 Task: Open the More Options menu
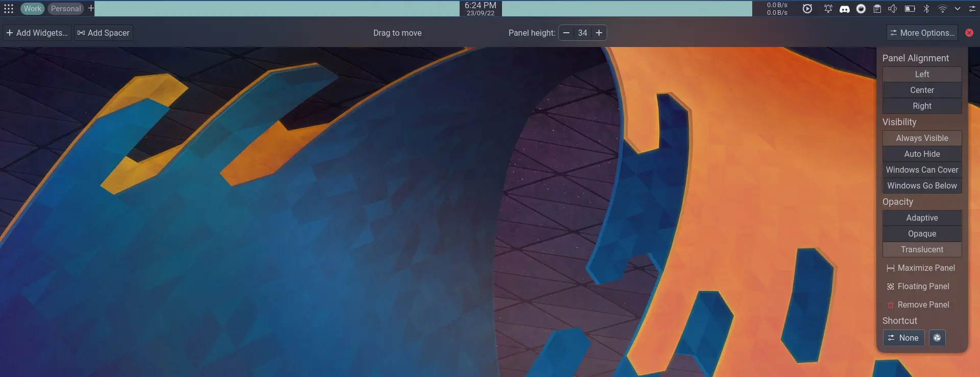(922, 33)
